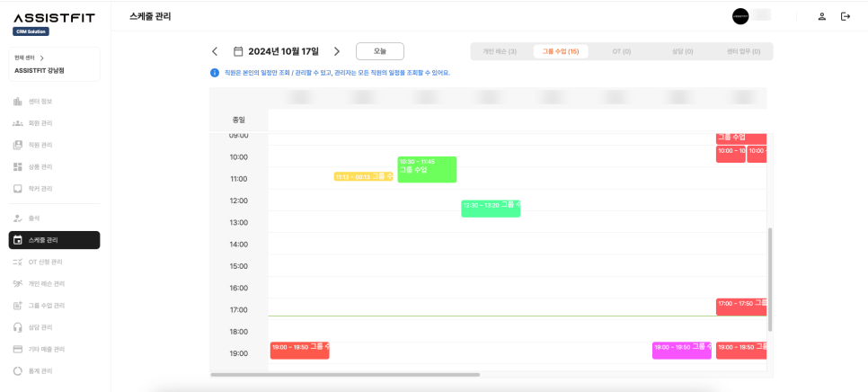This screenshot has height=392, width=868.
Task: Open 통계 관리 statistics page
Action: (40, 370)
